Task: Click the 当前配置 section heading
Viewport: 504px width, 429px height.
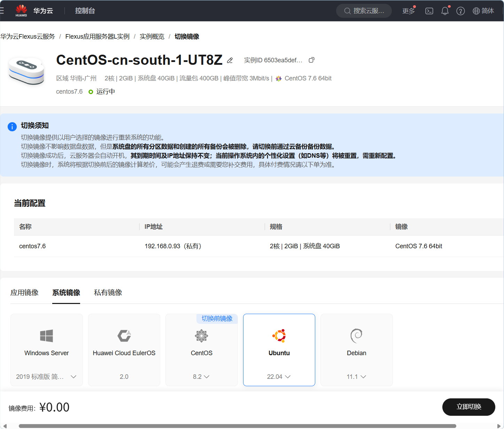Action: point(30,203)
